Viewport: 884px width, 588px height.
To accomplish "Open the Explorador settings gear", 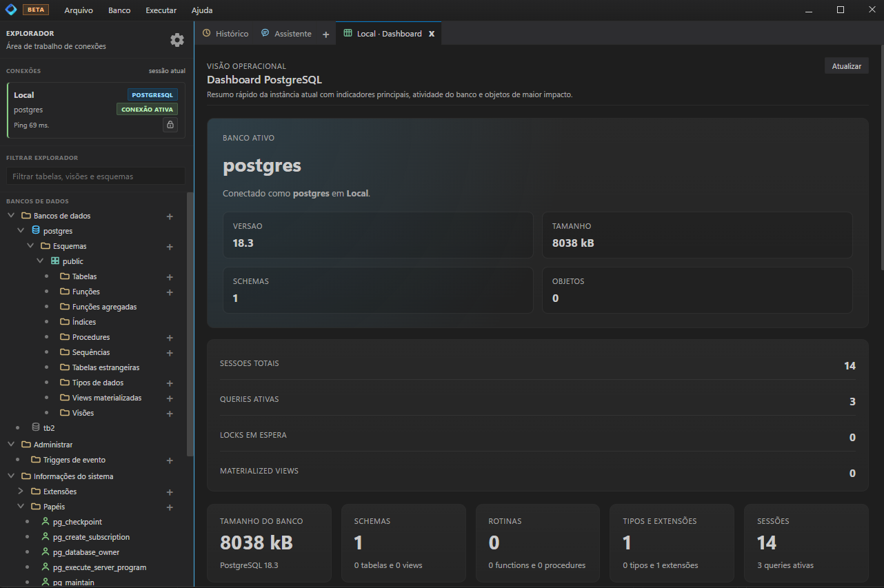I will point(177,40).
